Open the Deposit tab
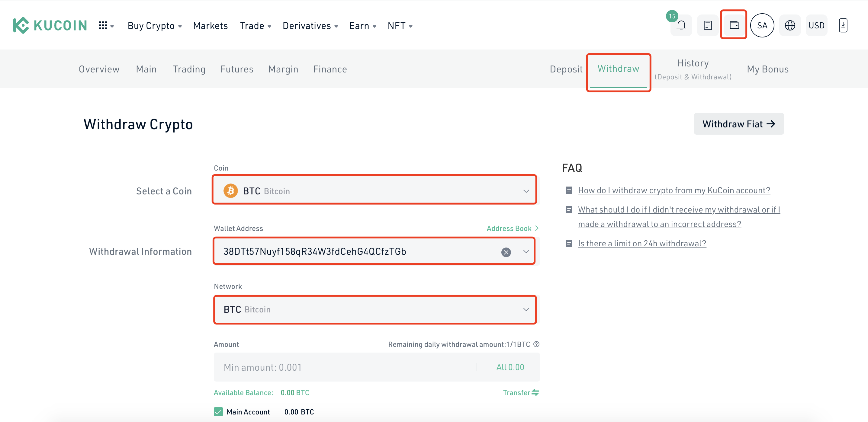868x422 pixels. (566, 69)
